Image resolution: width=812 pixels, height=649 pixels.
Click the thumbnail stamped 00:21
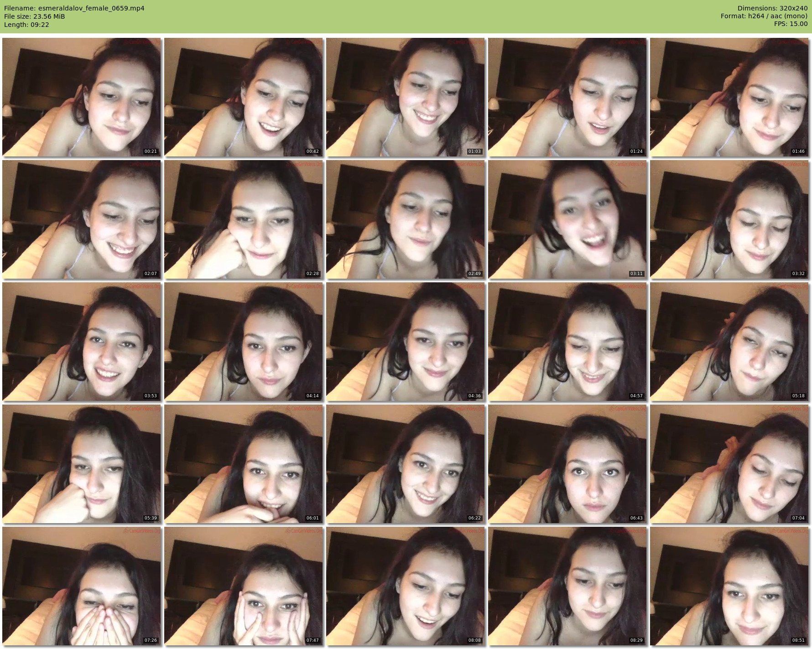coord(82,97)
